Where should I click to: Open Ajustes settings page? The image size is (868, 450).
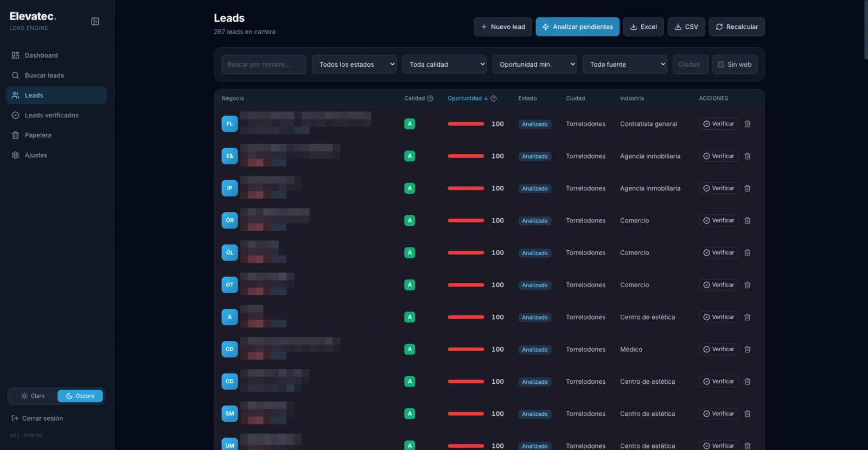click(56, 155)
